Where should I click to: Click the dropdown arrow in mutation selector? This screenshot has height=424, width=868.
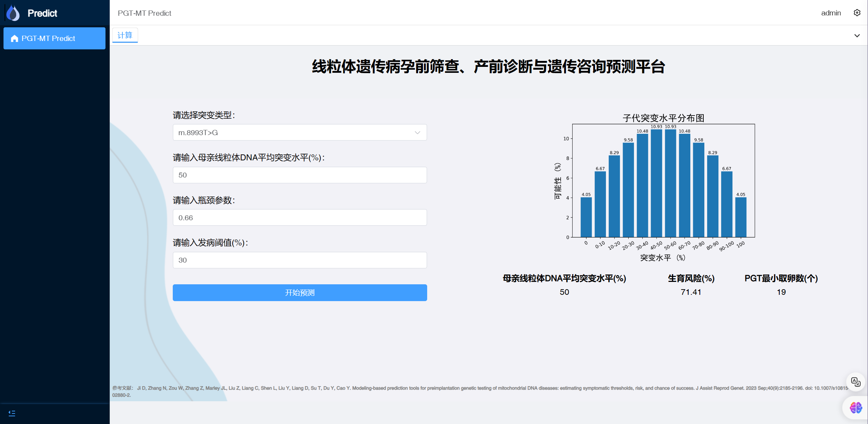click(x=417, y=133)
